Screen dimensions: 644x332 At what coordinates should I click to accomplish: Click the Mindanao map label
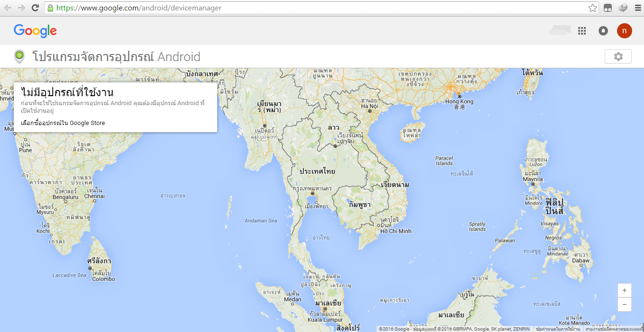coord(557,254)
